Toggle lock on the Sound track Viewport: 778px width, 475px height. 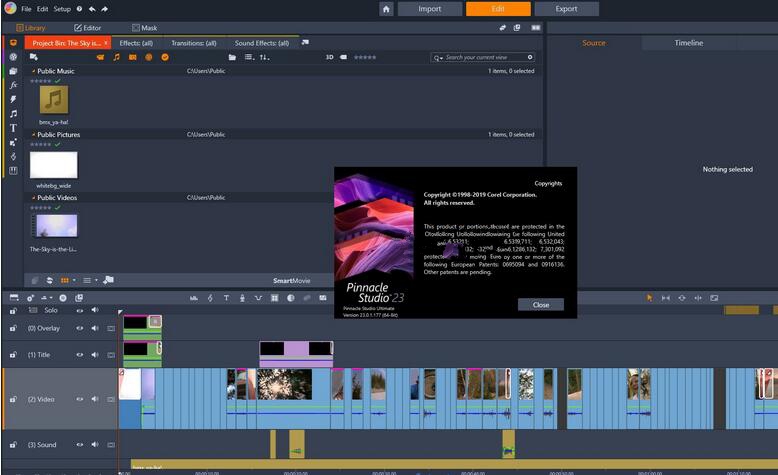pyautogui.click(x=13, y=445)
